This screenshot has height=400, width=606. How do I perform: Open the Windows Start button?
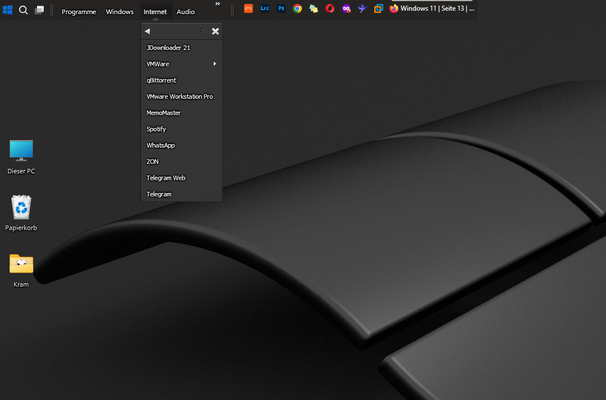[x=8, y=10]
